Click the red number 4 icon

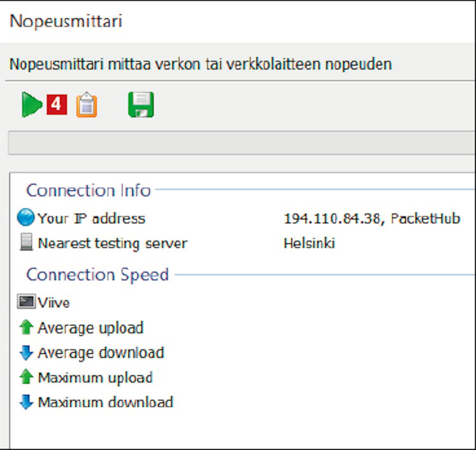tap(57, 104)
